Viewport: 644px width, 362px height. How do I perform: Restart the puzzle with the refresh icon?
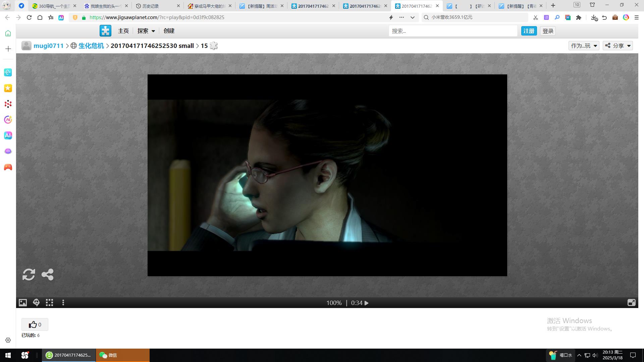click(29, 275)
